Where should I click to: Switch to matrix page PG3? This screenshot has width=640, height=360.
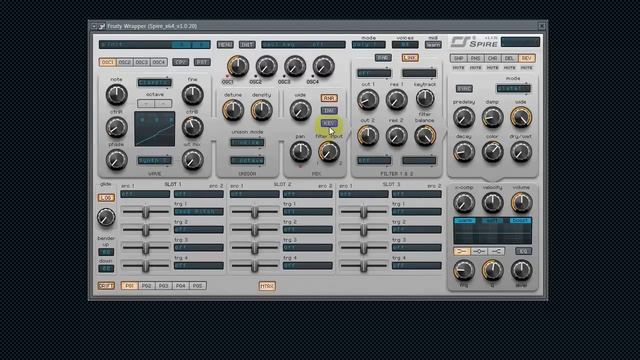coord(163,286)
